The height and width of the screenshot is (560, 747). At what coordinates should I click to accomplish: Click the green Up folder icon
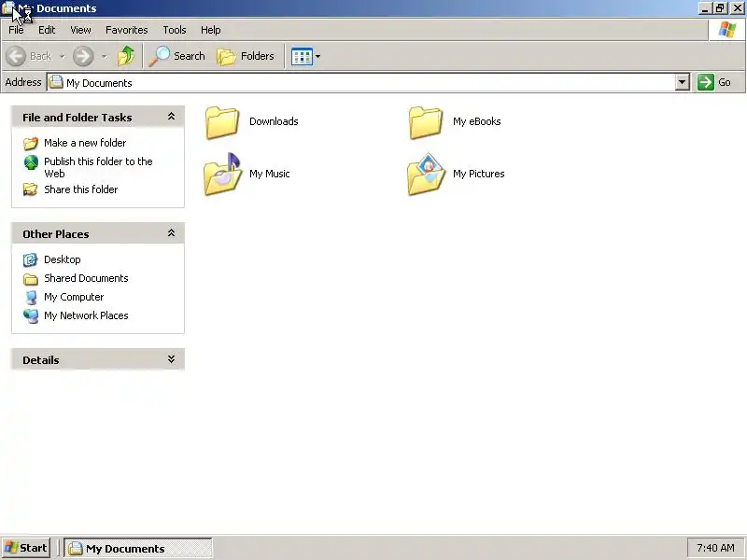click(126, 56)
